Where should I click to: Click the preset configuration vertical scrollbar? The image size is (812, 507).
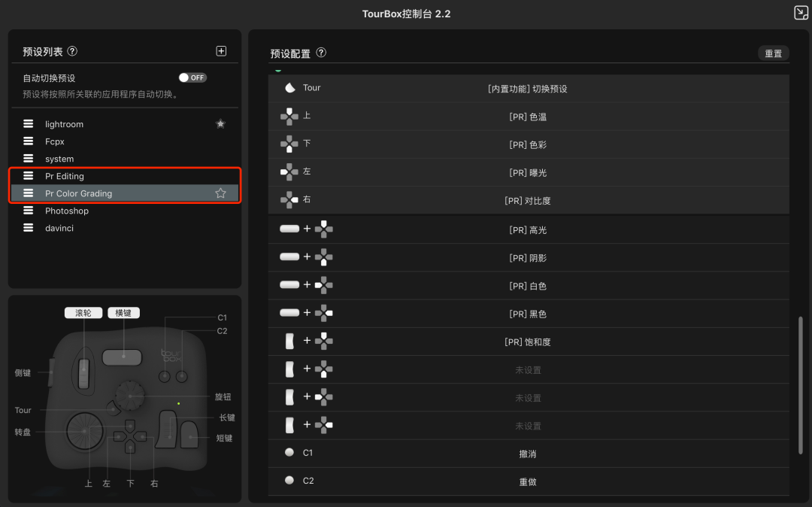tap(801, 384)
